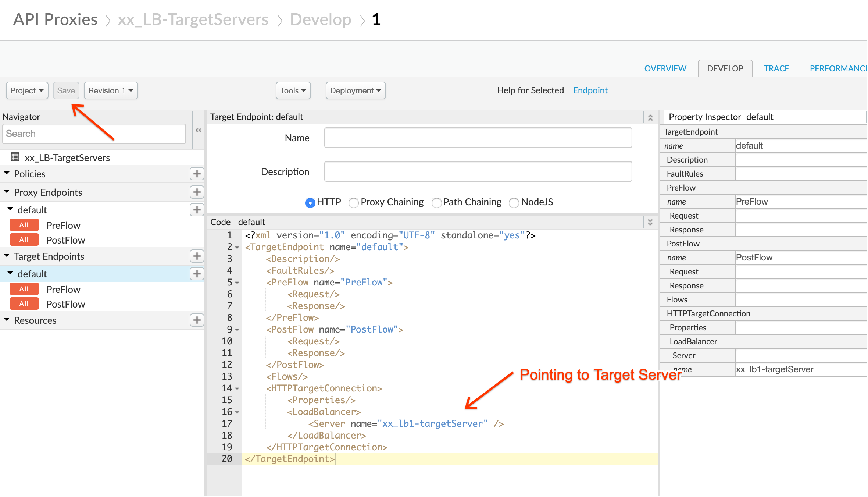
Task: Click the All badge of Target Endpoints PostFlow
Action: [24, 304]
